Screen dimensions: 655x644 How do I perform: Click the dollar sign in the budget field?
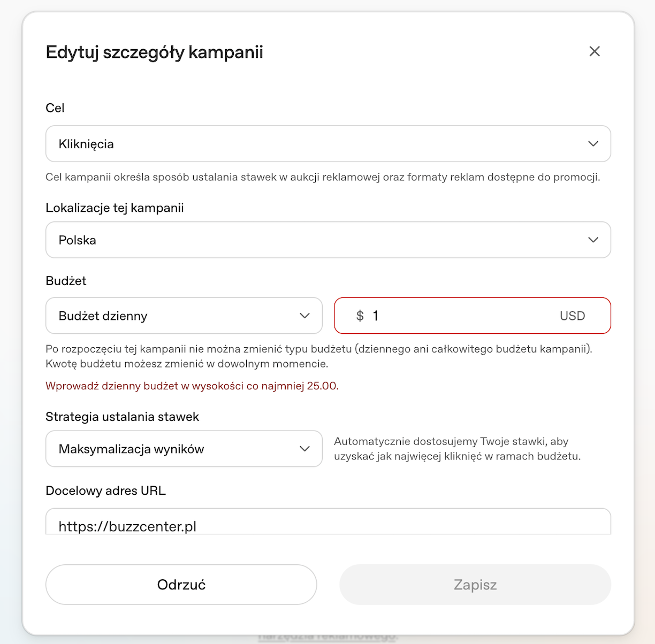click(360, 316)
